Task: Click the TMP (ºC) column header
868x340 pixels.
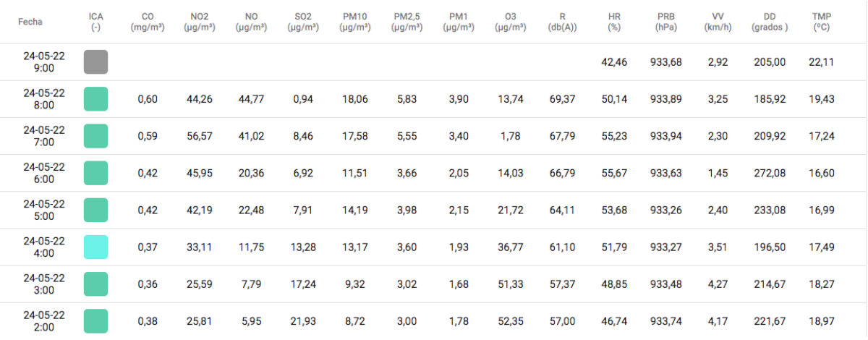Action: coord(821,22)
